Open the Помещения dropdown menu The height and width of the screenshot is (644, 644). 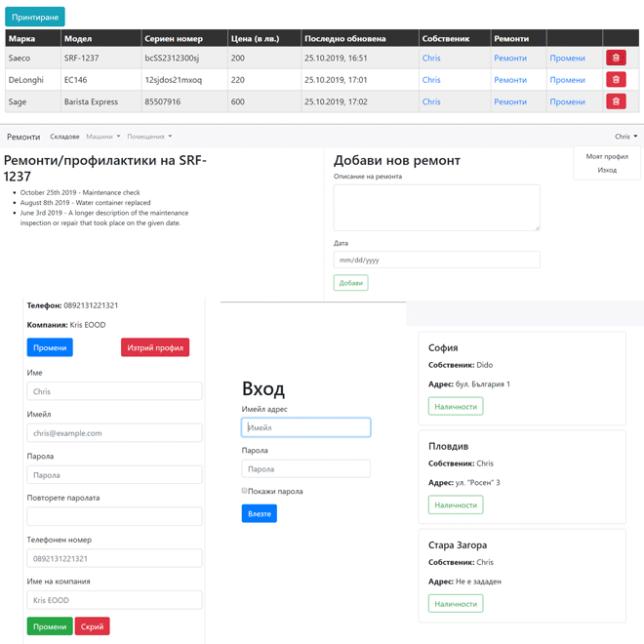tap(149, 137)
